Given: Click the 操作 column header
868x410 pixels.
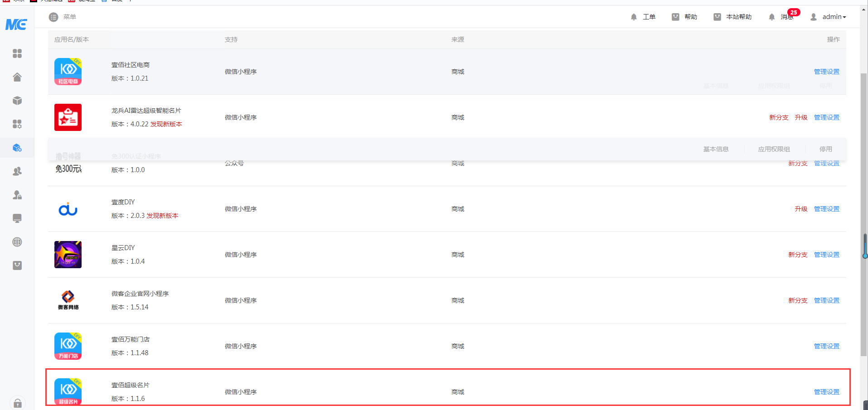Looking at the screenshot, I should click(833, 39).
